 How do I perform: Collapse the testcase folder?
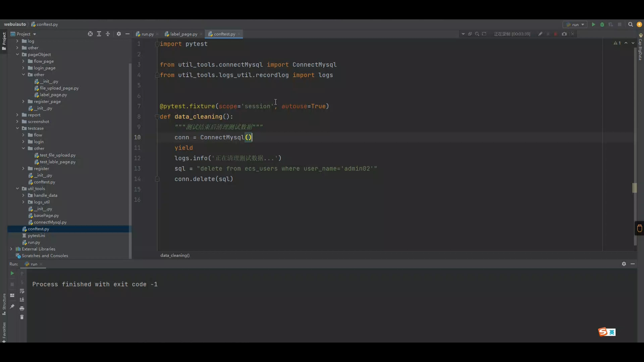pos(17,128)
